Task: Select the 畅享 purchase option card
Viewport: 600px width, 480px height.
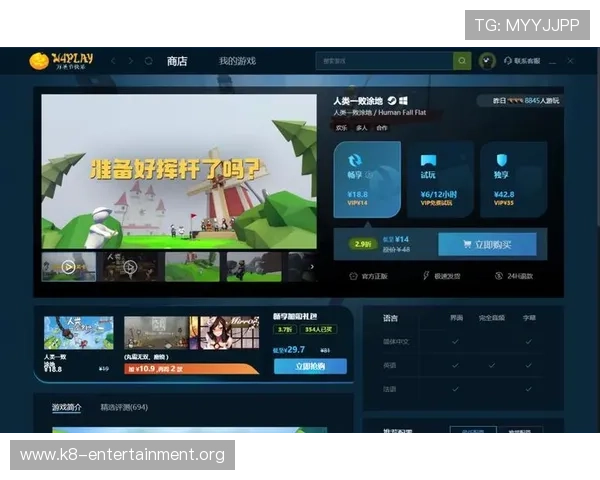Action: click(x=367, y=179)
